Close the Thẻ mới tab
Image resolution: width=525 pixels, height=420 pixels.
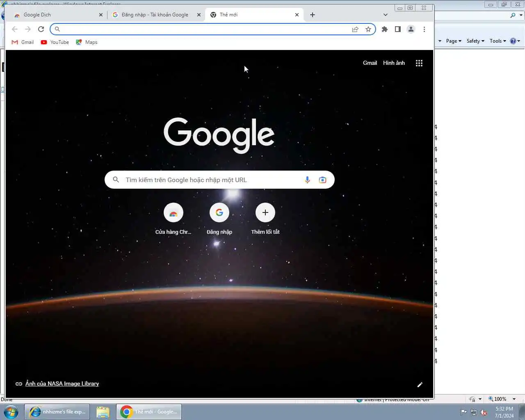[297, 15]
